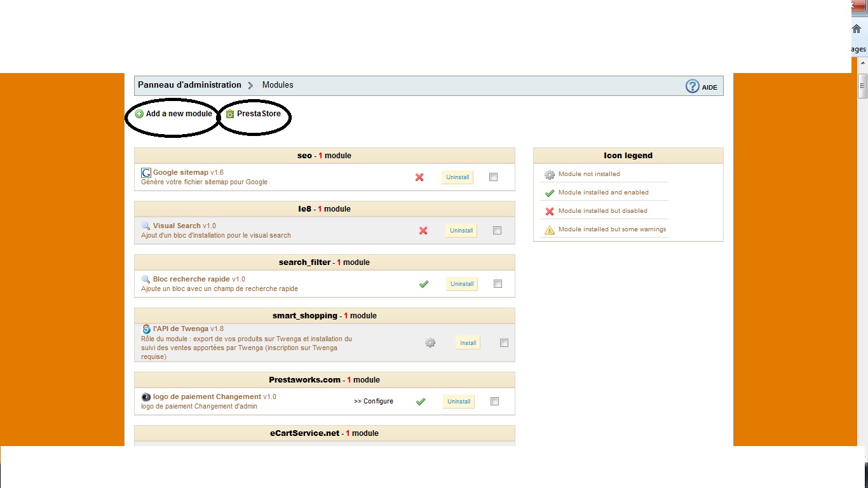Click the Google sitemap module icon

(146, 173)
